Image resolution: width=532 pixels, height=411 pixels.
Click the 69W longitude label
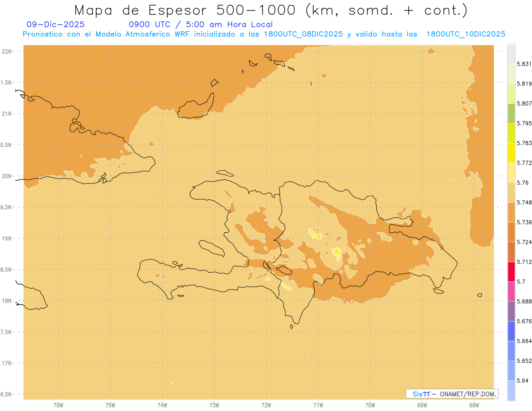point(422,405)
